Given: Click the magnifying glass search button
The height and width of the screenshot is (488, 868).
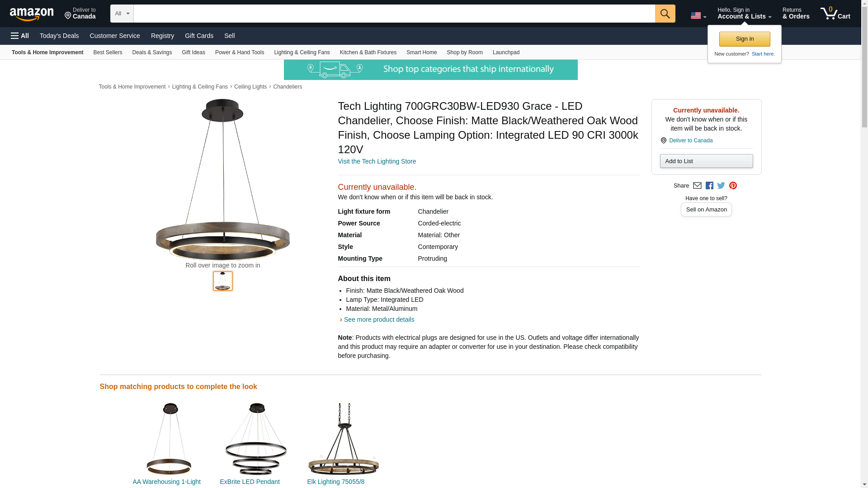Looking at the screenshot, I should click(665, 14).
